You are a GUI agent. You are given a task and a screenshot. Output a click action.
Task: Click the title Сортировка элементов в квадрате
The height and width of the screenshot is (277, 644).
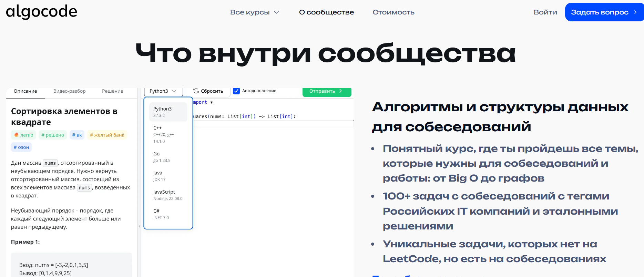click(x=64, y=116)
